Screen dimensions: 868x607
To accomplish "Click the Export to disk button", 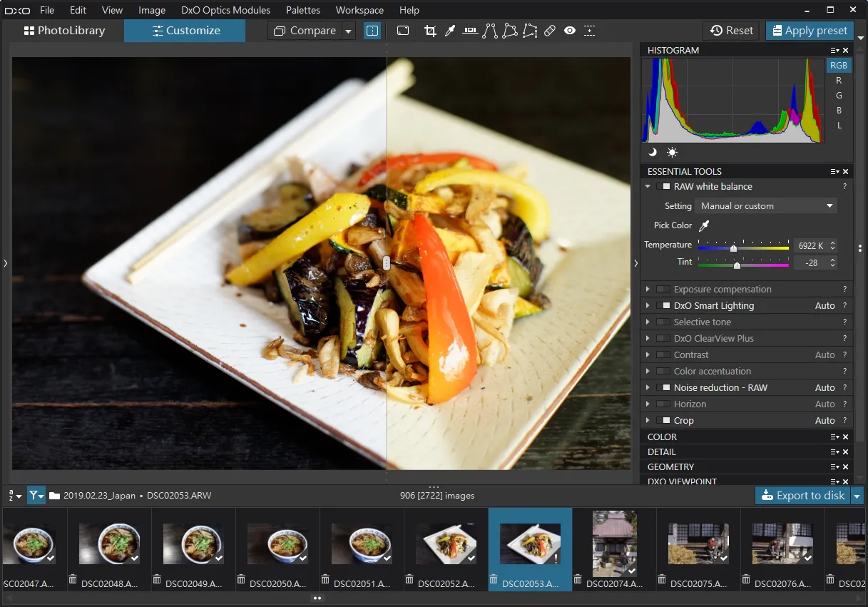I will point(803,496).
